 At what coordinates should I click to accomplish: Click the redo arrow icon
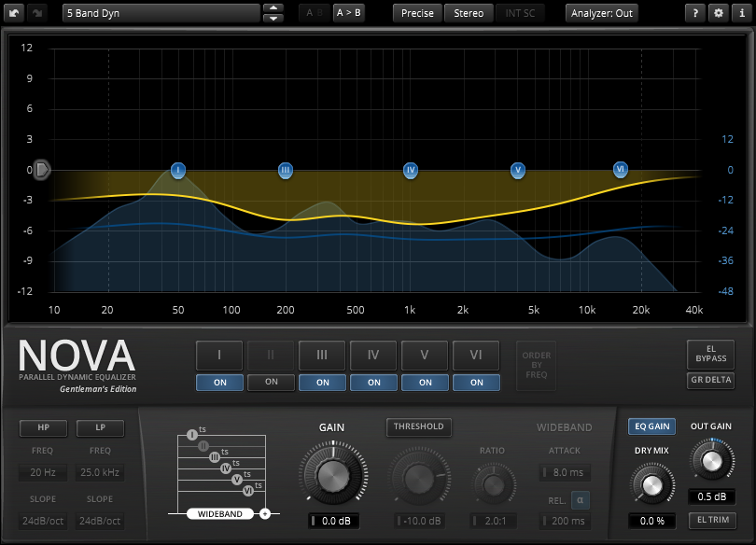[37, 13]
